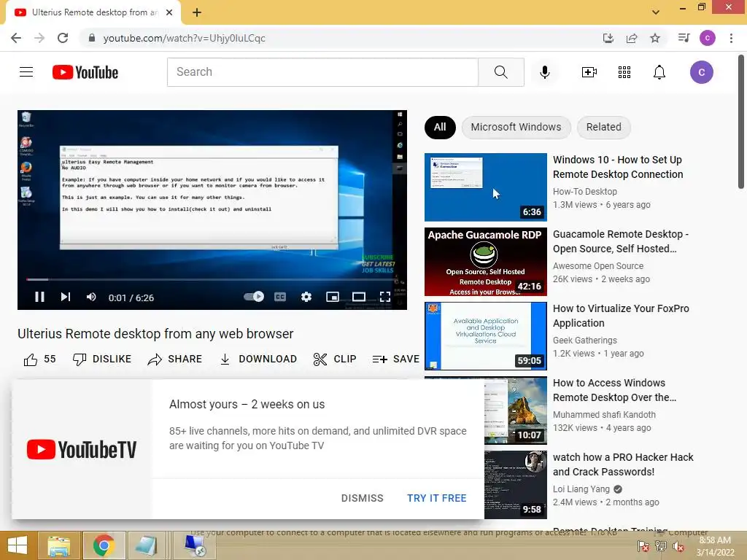Open the Create video icon
Screen dimensions: 747x560
click(589, 72)
